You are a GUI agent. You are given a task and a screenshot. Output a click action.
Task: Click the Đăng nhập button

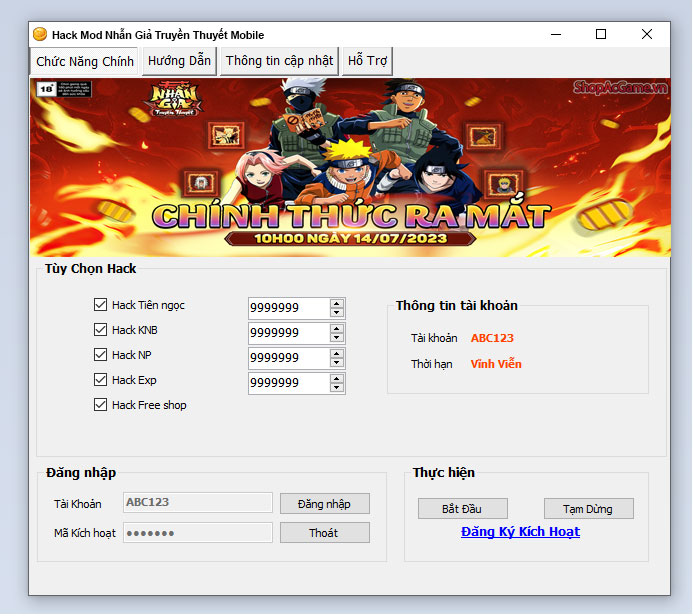coord(325,504)
